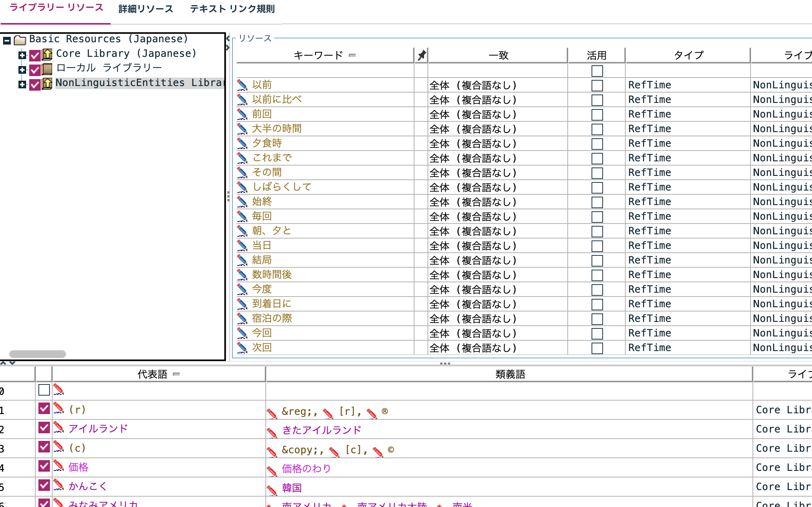Uncheck the checkbox on the 価格 row
812x507 pixels.
point(44,467)
